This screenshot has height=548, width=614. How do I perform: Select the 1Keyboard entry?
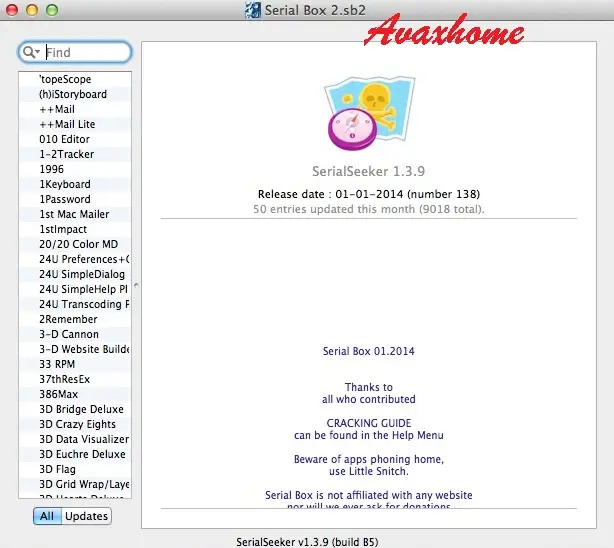pyautogui.click(x=75, y=184)
